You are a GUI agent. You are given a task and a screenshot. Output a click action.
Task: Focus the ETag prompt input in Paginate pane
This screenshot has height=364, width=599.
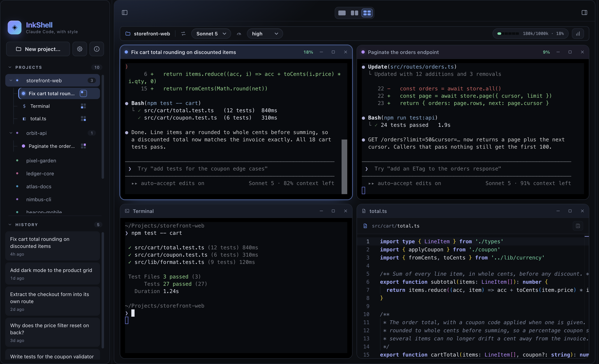466,169
